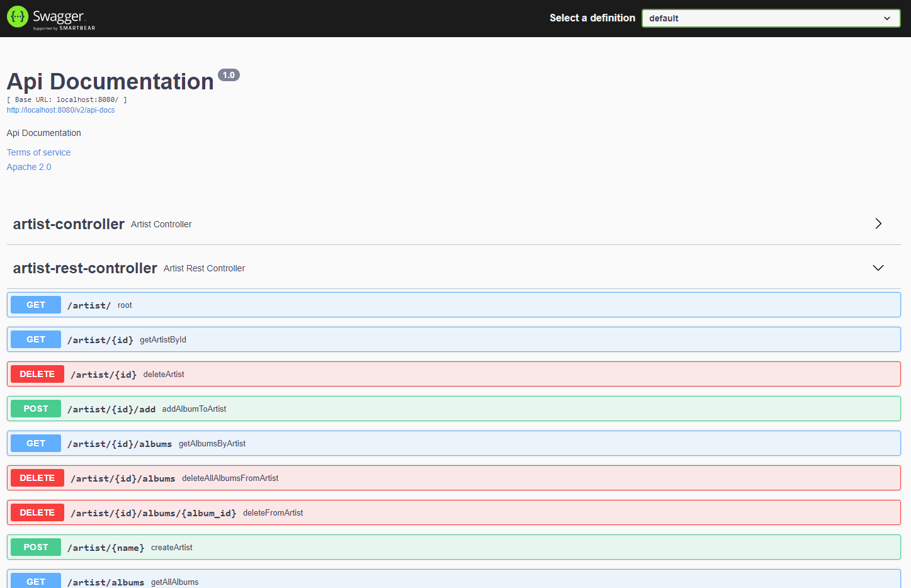Open the api-docs URL link
The image size is (911, 588).
click(60, 110)
